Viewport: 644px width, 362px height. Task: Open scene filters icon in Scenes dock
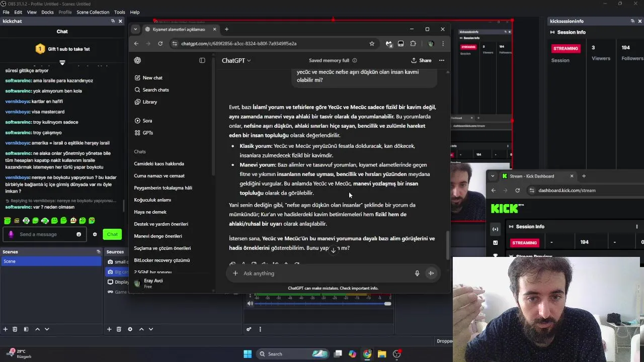pos(26,329)
